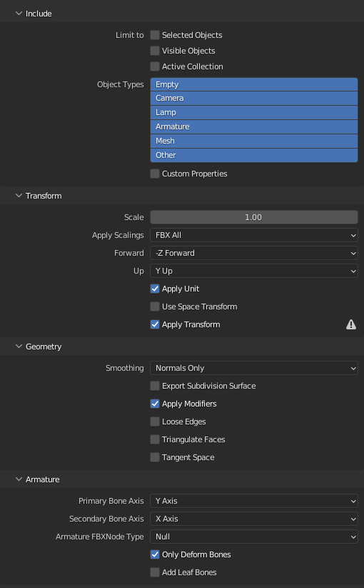Open the Apply Scalings dropdown

click(254, 236)
